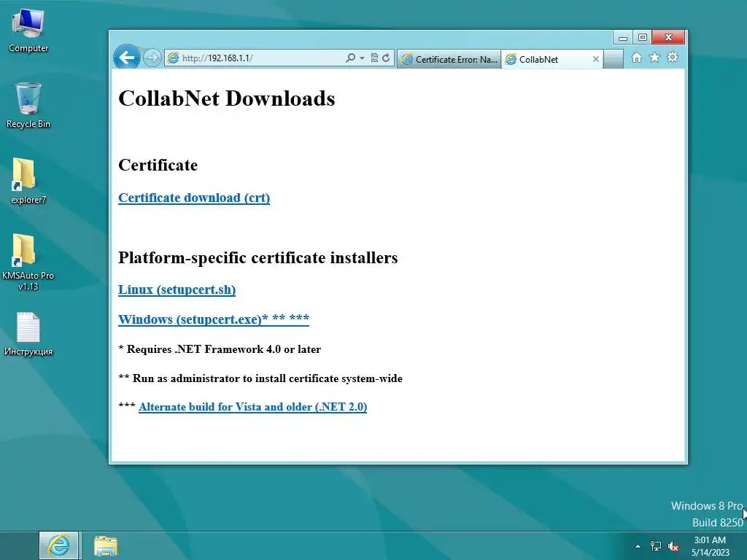Open File Explorer from the taskbar
Viewport: 747px width, 560px height.
tap(106, 546)
